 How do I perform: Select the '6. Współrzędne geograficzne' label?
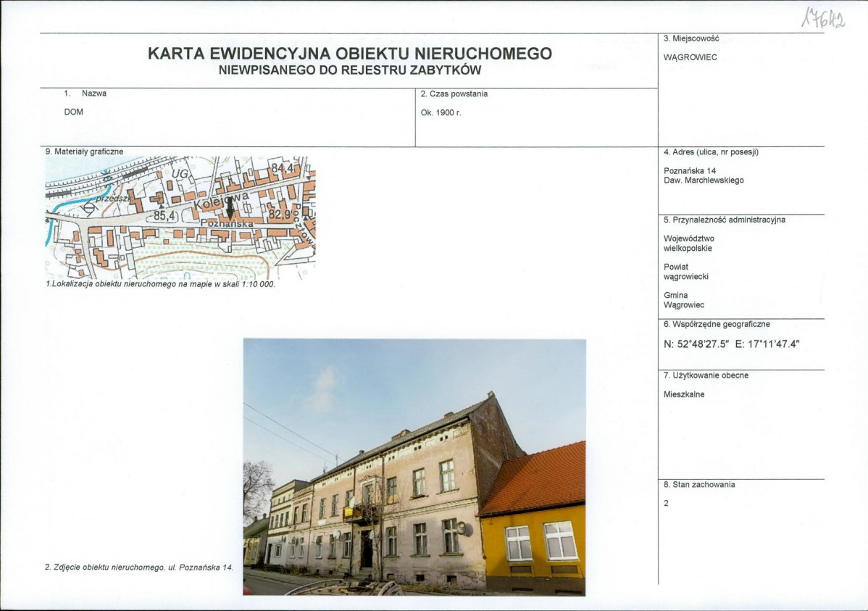click(717, 325)
